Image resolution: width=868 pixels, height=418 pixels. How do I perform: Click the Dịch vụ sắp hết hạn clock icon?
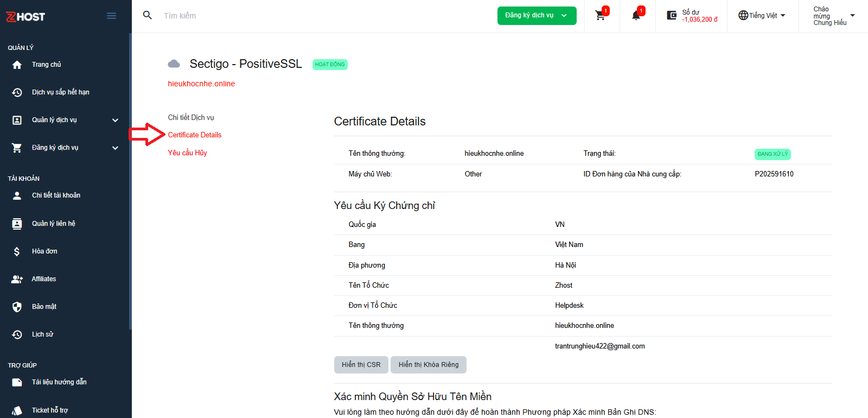[17, 92]
